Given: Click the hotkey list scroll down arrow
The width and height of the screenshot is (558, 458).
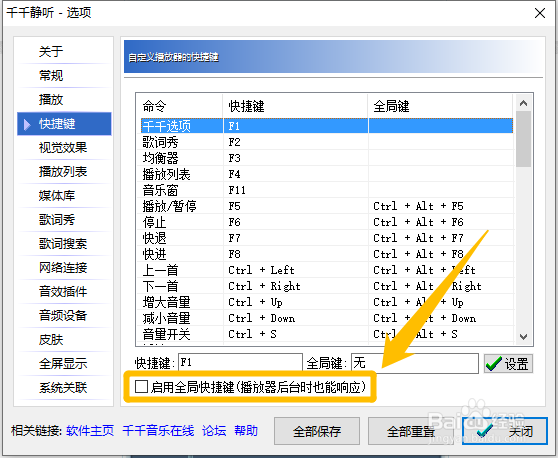Looking at the screenshot, I should (x=523, y=336).
